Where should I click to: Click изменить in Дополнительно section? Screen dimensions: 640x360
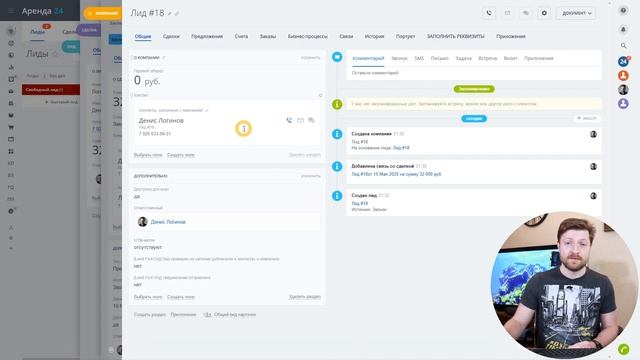(x=311, y=176)
